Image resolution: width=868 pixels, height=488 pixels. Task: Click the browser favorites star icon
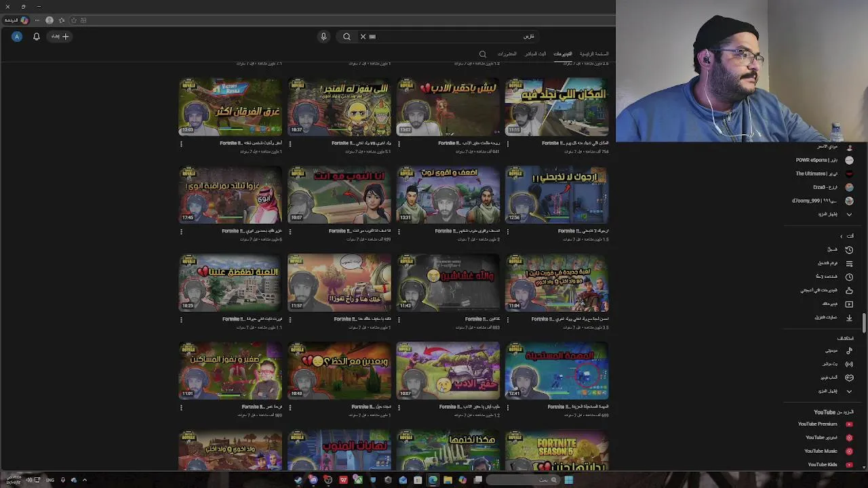coord(62,20)
